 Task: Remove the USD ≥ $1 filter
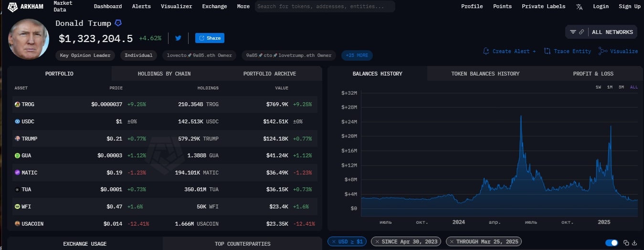pyautogui.click(x=333, y=242)
